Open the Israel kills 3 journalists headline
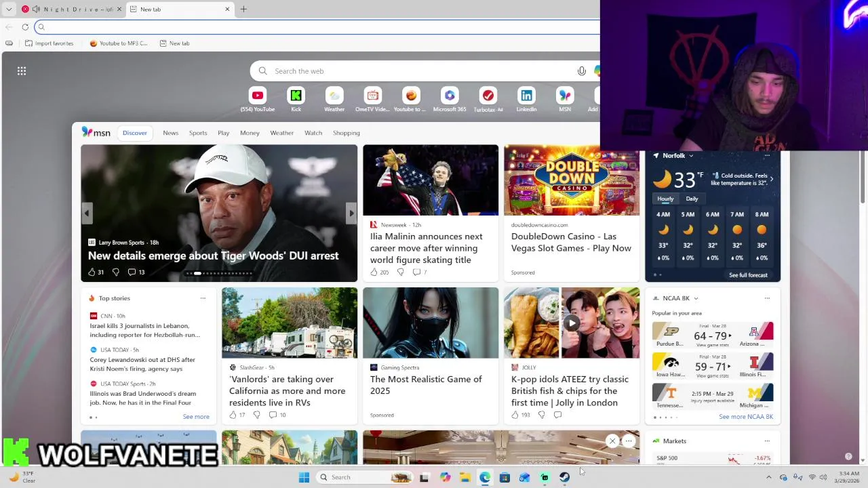 [x=144, y=331]
